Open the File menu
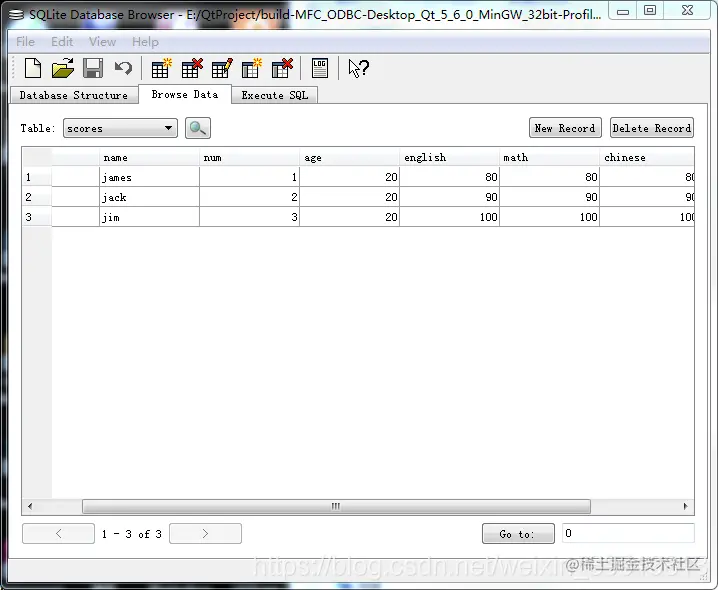718x590 pixels. coord(25,42)
